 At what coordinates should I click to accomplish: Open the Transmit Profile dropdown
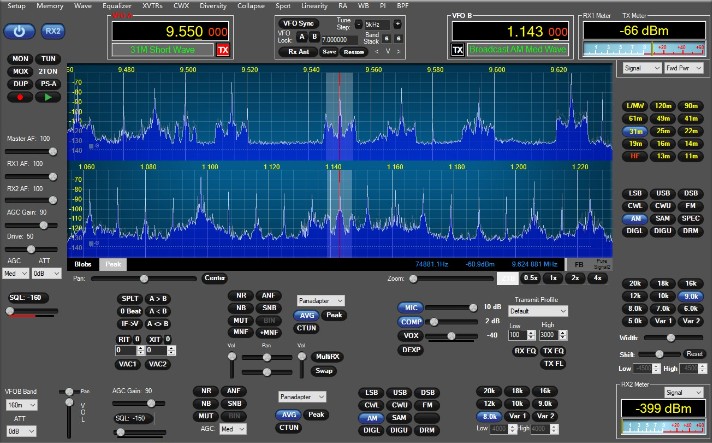tap(538, 311)
